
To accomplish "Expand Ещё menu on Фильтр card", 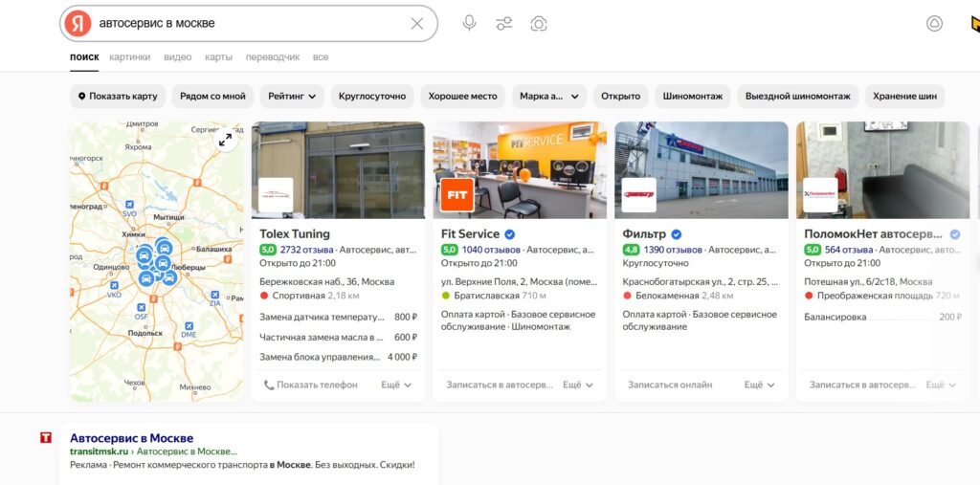I will (759, 385).
